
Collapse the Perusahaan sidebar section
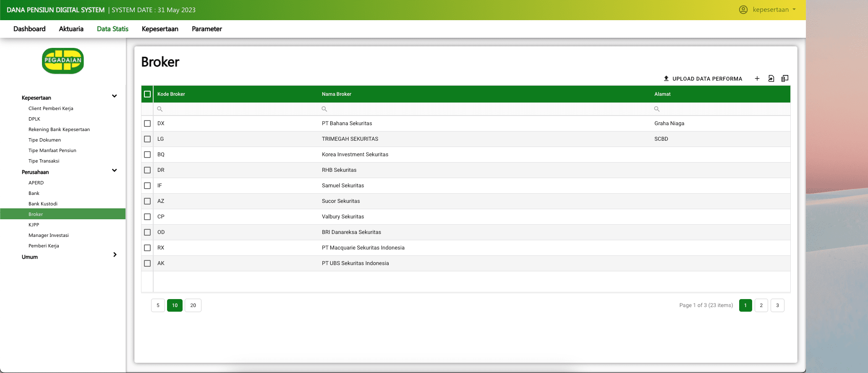pos(114,171)
